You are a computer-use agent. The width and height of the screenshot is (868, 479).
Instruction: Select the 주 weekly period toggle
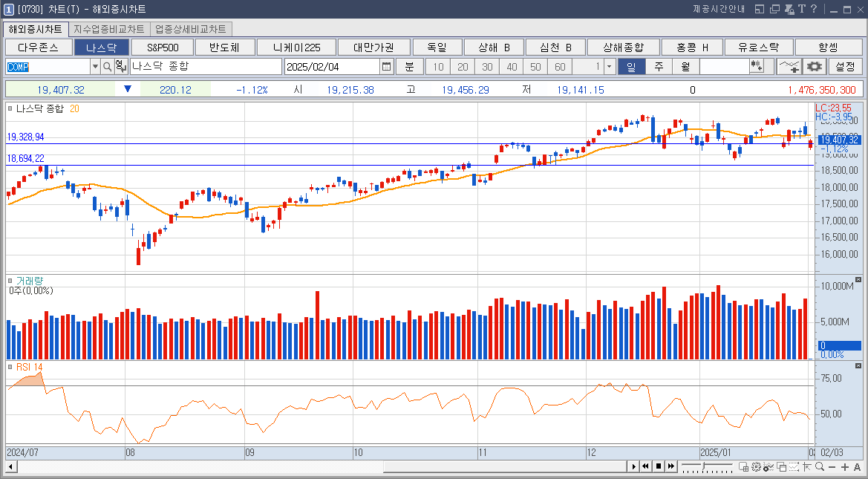(659, 67)
